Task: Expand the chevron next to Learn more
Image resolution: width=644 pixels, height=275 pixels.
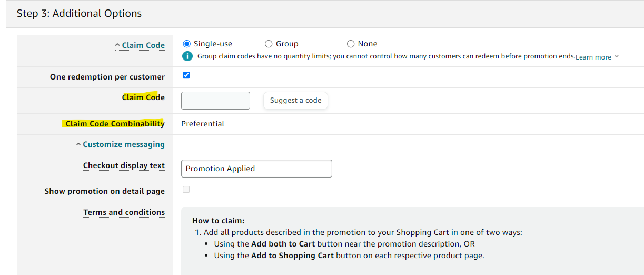Action: click(x=617, y=56)
